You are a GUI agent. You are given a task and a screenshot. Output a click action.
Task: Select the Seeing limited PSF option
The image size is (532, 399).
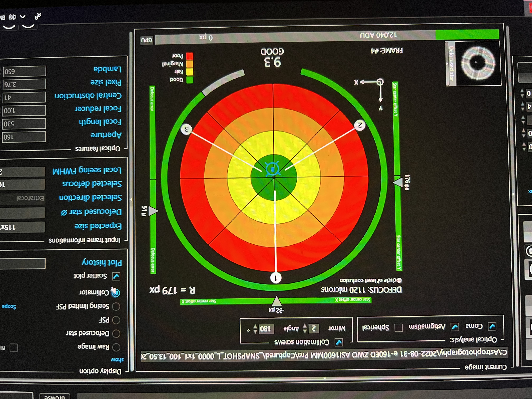click(116, 306)
